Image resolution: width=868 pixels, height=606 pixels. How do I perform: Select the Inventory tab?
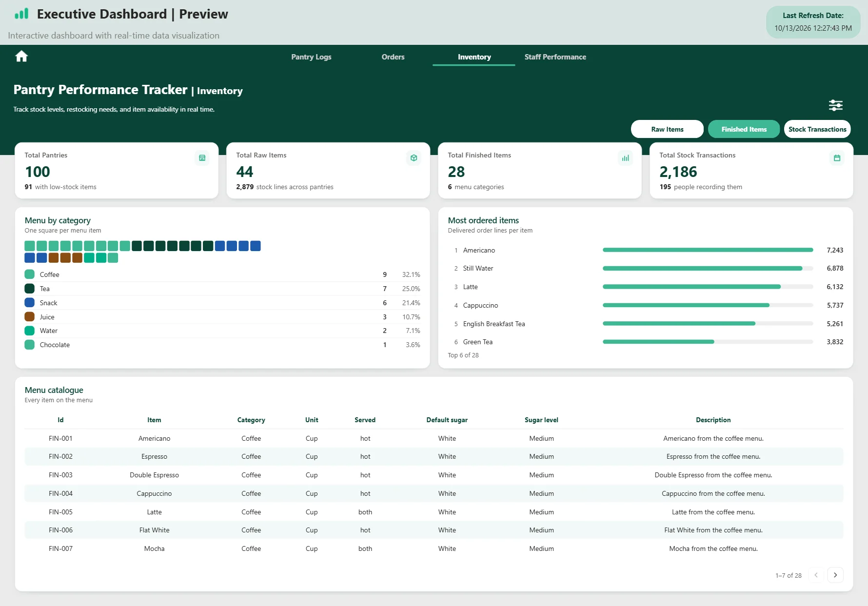coord(474,57)
